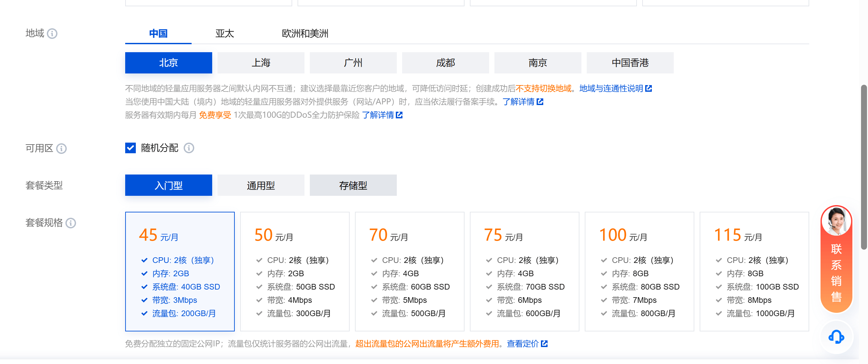Select the 100 元/月 package card
Screen dimensions: 868x364
coord(639,271)
